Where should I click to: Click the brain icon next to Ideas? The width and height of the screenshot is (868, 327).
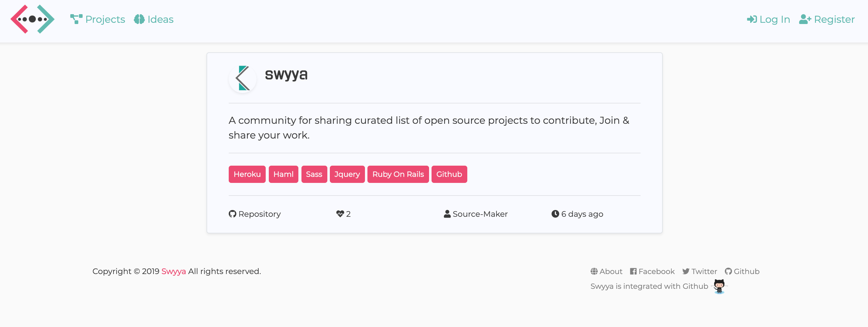pyautogui.click(x=139, y=19)
